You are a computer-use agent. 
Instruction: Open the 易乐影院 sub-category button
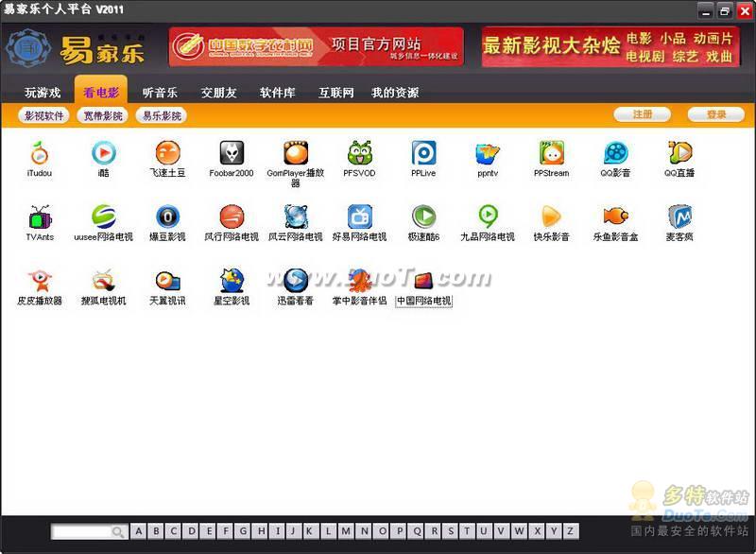pyautogui.click(x=162, y=115)
